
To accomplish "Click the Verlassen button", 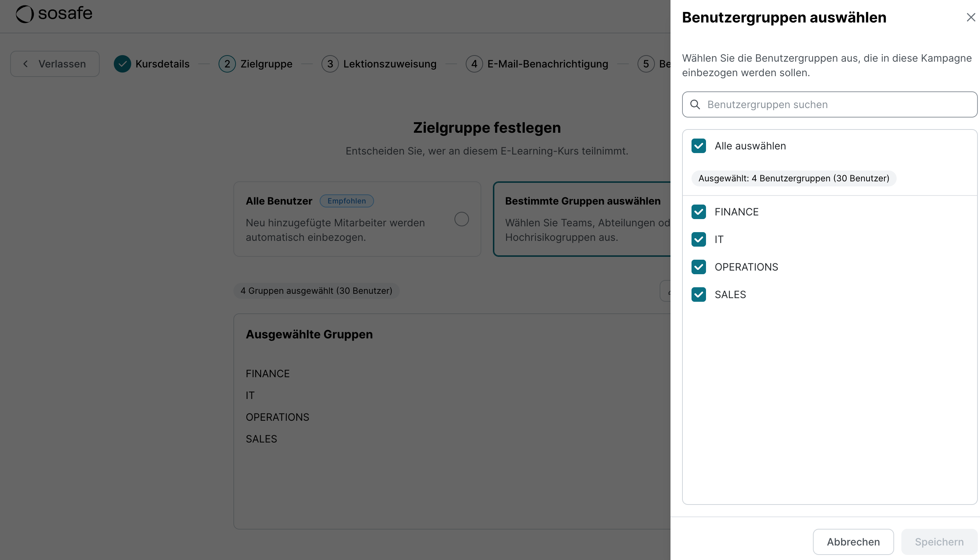I will coord(55,64).
